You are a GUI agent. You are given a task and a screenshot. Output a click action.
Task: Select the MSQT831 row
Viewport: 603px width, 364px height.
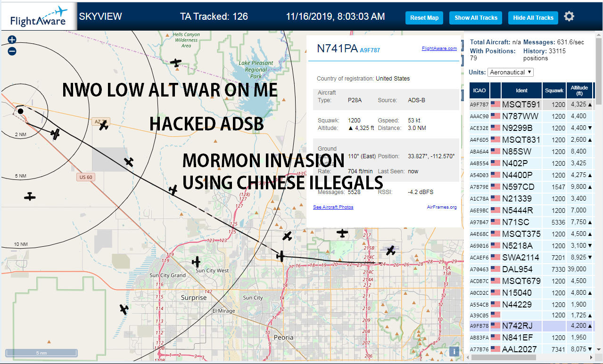coord(532,140)
